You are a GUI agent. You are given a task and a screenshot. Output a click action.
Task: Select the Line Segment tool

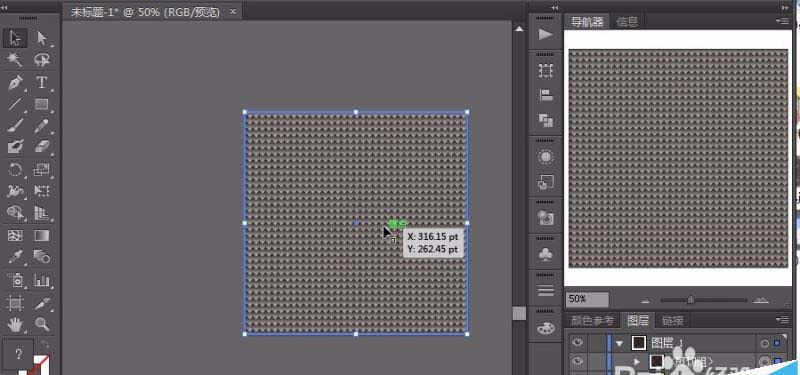click(15, 105)
